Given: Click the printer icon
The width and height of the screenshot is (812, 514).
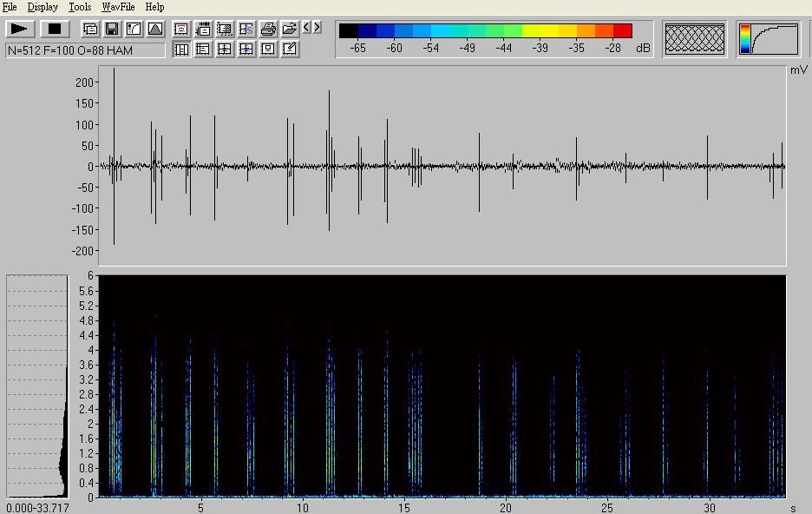Looking at the screenshot, I should coord(268,29).
